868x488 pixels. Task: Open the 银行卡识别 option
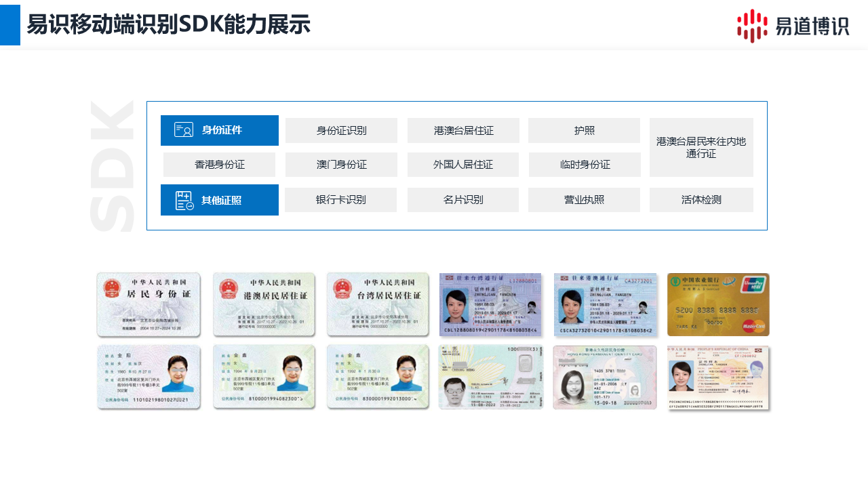[x=340, y=200]
